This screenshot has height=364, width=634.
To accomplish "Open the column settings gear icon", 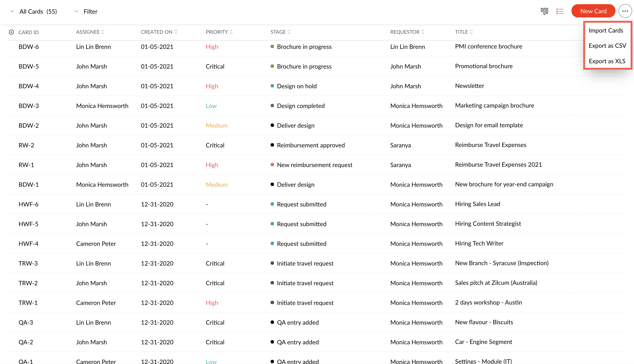I will pyautogui.click(x=11, y=32).
